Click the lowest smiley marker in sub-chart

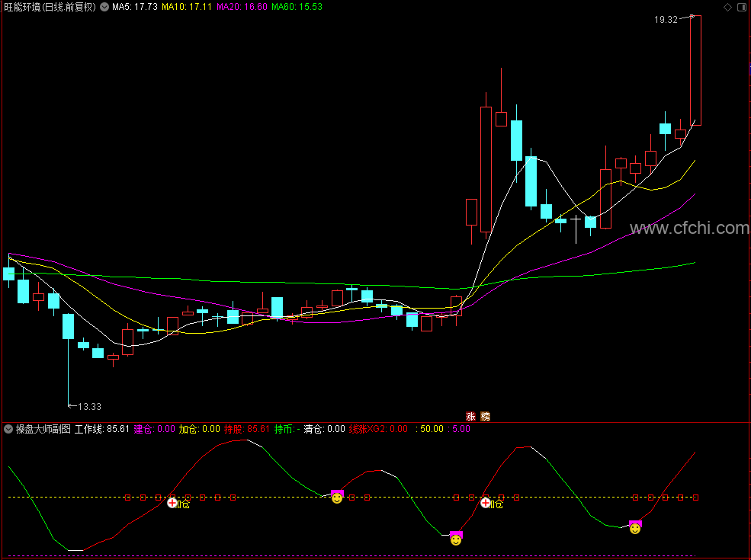(456, 540)
